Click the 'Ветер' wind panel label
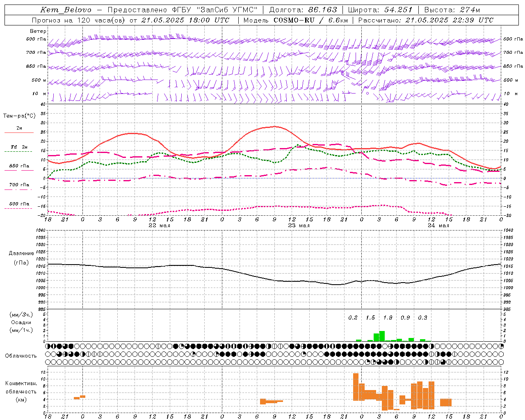525x420 pixels. point(38,31)
